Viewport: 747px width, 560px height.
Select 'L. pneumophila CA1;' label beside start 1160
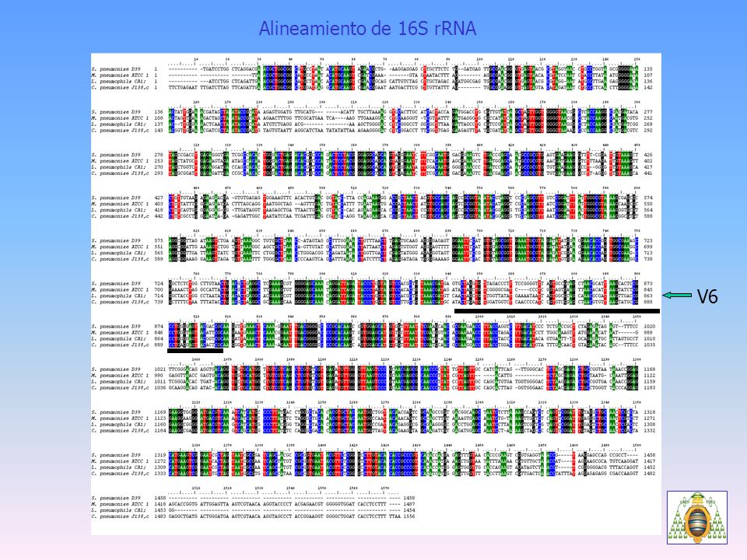coord(120,425)
